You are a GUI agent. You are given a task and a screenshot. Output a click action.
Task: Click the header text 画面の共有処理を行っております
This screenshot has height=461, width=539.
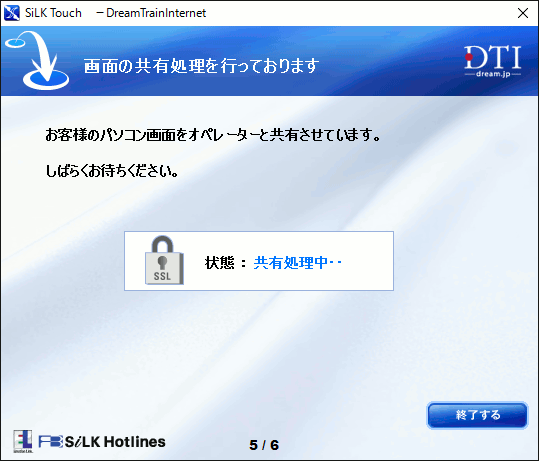pos(201,66)
